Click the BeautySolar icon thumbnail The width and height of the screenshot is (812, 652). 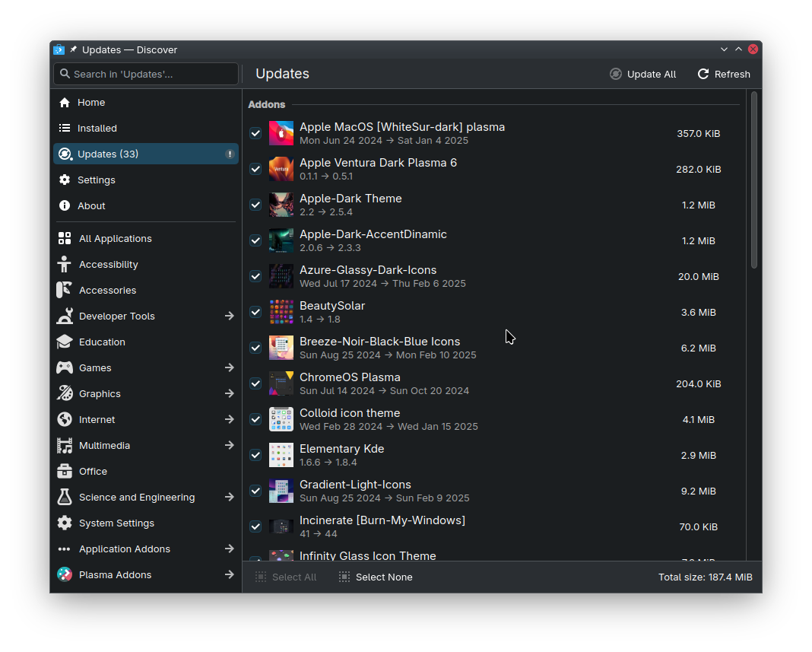281,312
